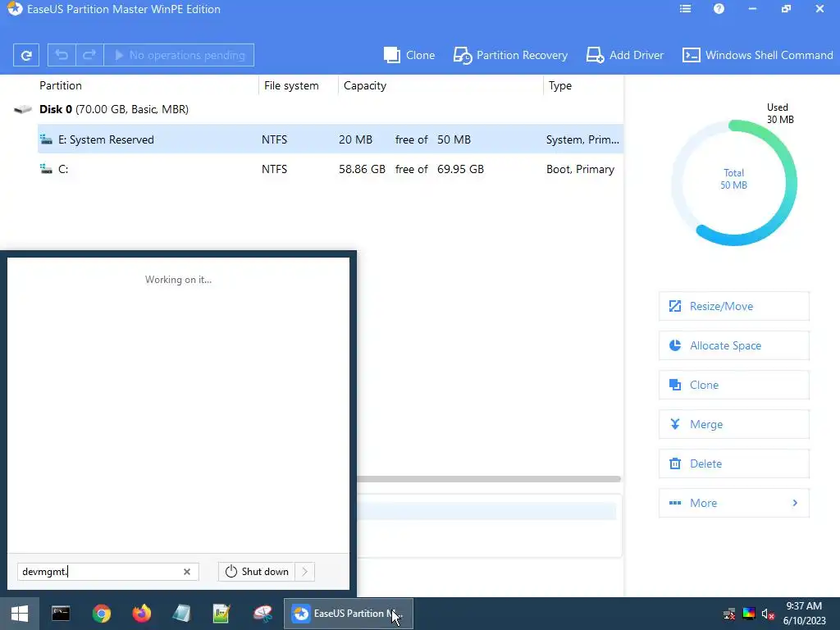Click the Redo arrow icon
The width and height of the screenshot is (840, 630).
89,55
